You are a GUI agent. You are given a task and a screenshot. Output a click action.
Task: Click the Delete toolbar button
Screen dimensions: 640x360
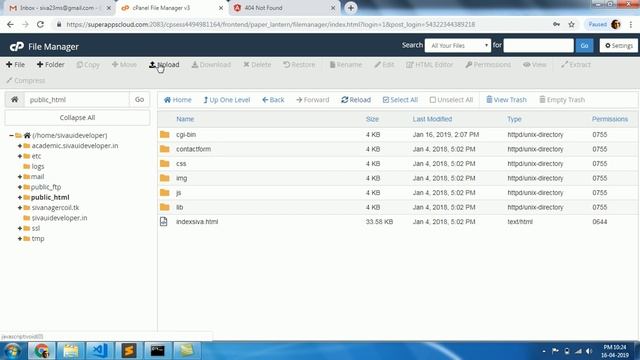[257, 64]
